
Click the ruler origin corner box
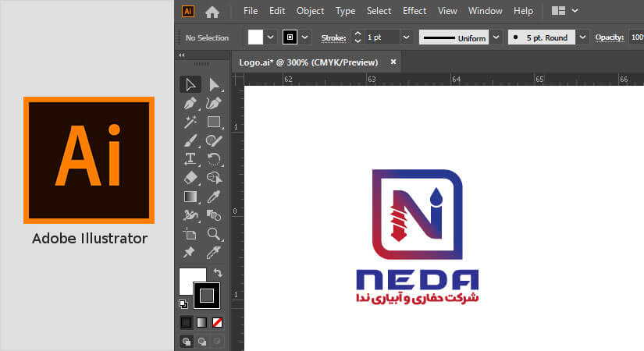(x=238, y=80)
